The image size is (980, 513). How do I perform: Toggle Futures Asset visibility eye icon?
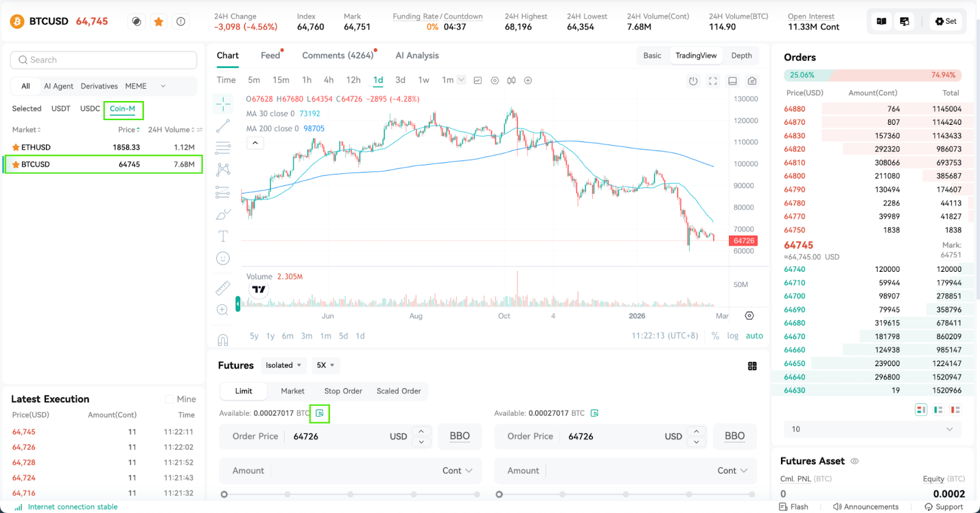point(855,461)
